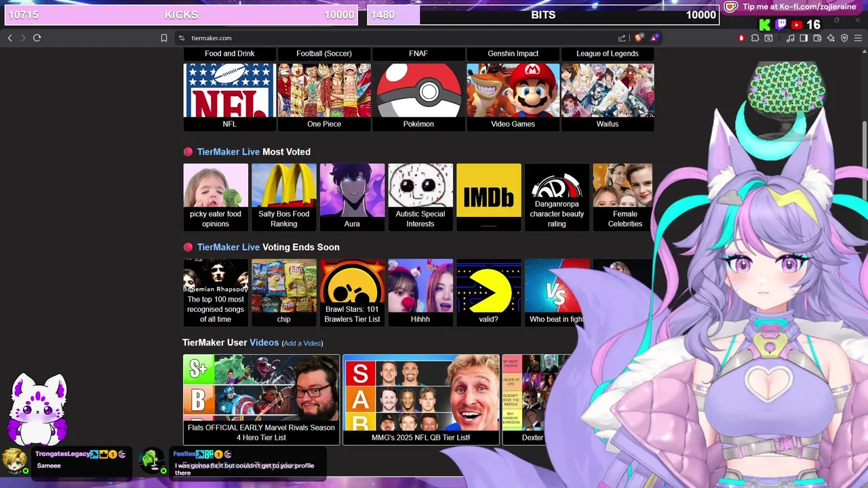The image size is (868, 488).
Task: Click TierMaker Live link beside Most Voted
Action: click(x=229, y=152)
